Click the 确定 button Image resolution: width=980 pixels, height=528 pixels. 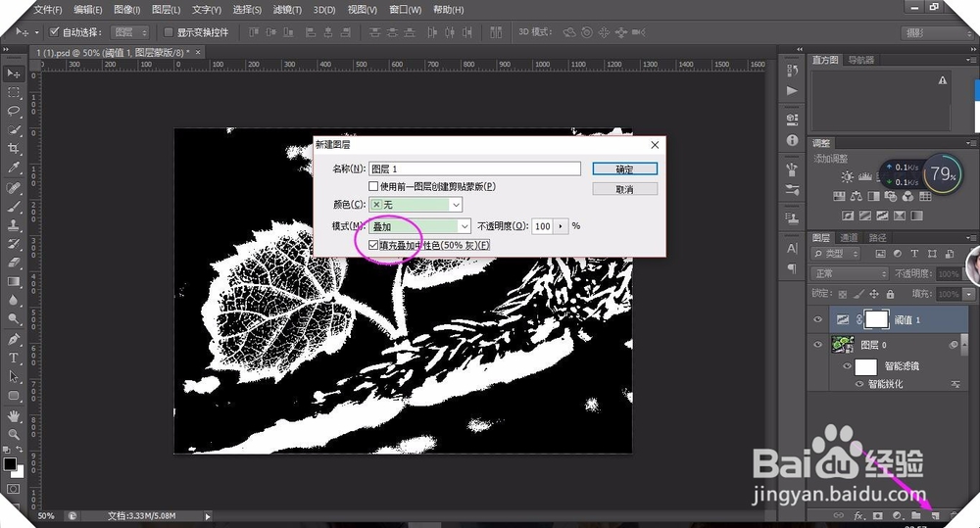pos(624,168)
